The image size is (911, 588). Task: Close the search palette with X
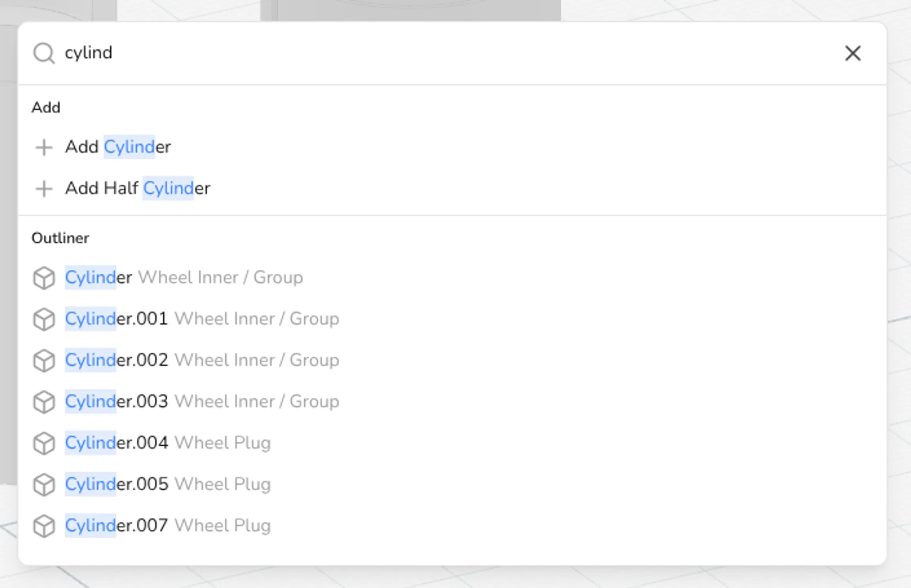pos(853,53)
